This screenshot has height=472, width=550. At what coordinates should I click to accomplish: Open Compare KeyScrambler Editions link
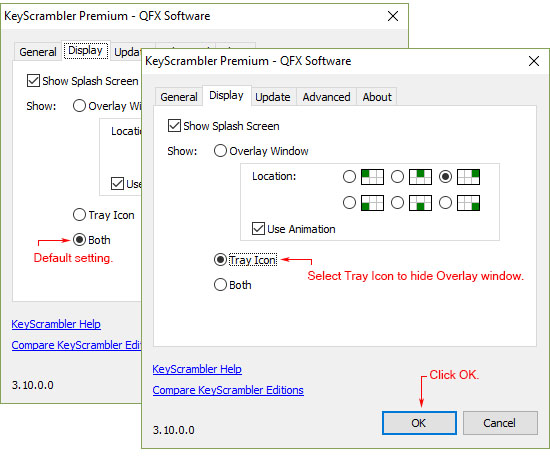coord(228,390)
